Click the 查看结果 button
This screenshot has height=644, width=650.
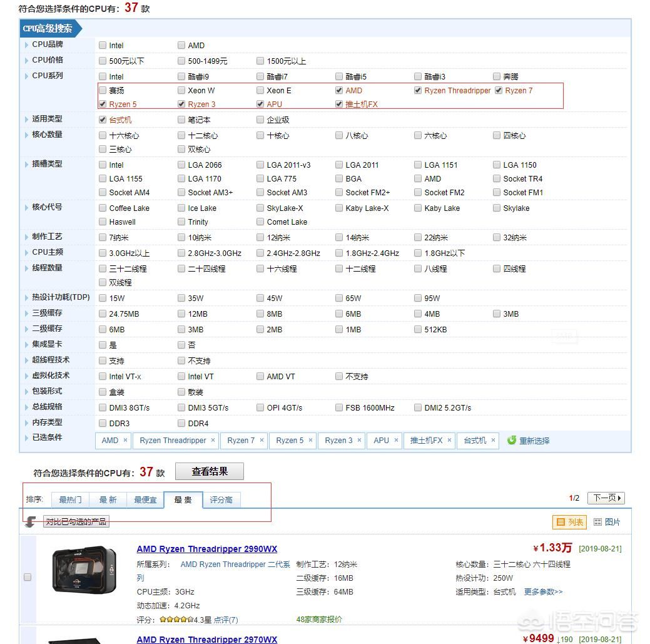(210, 471)
